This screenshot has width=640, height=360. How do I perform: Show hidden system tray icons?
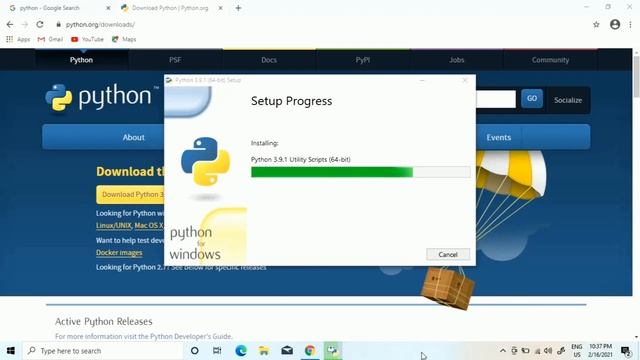503,351
